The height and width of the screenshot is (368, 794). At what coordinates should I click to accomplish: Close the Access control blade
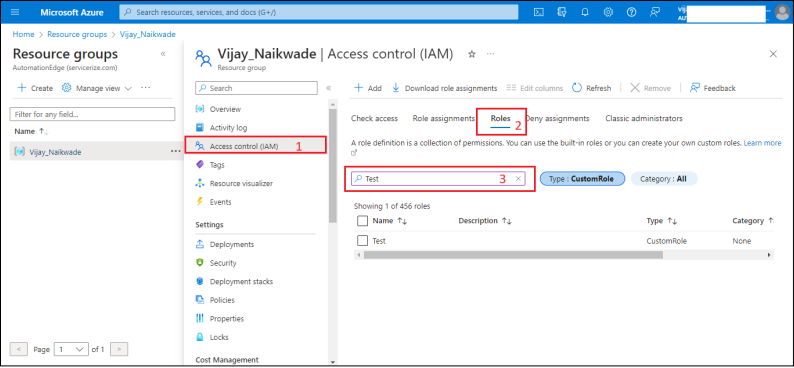point(773,54)
